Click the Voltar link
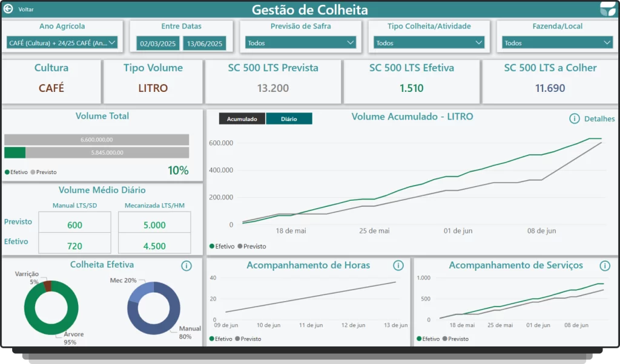The width and height of the screenshot is (620, 364). click(26, 10)
